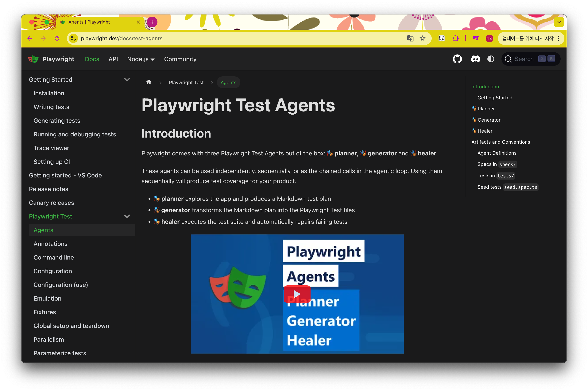This screenshot has width=588, height=391.
Task: Collapse the Playwright Test sidebar section
Action: pyautogui.click(x=127, y=216)
